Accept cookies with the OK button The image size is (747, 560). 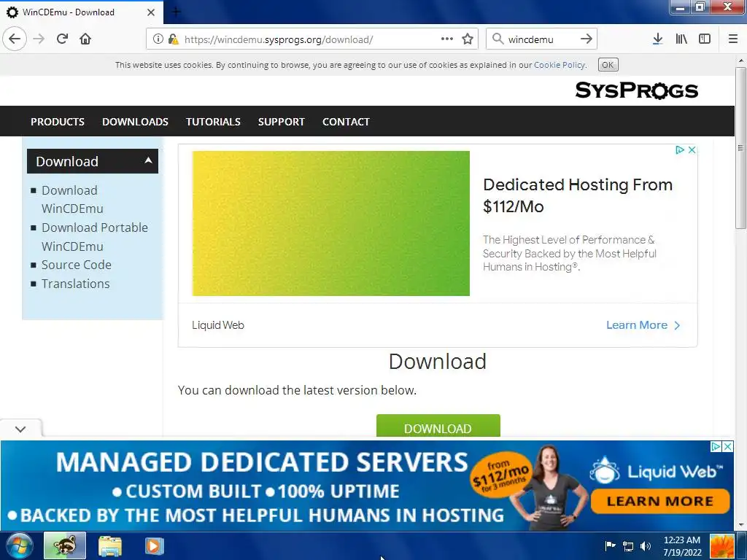[608, 65]
